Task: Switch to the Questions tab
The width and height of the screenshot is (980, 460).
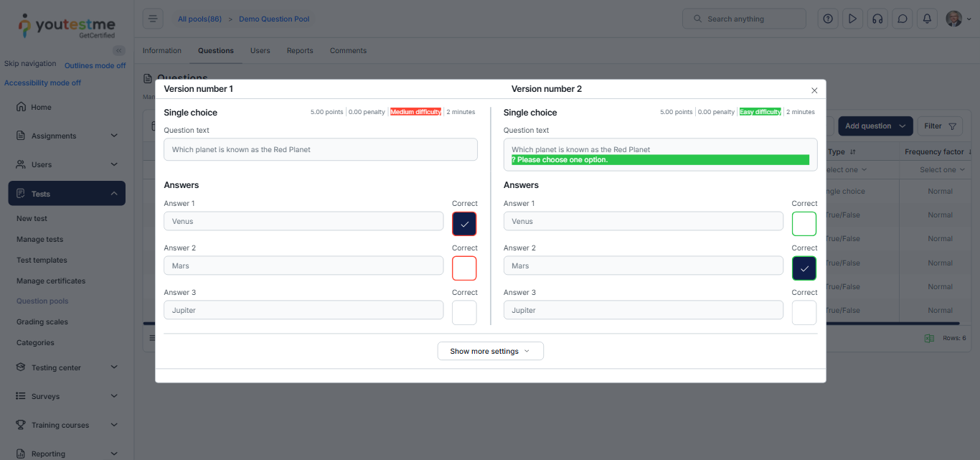Action: click(216, 51)
